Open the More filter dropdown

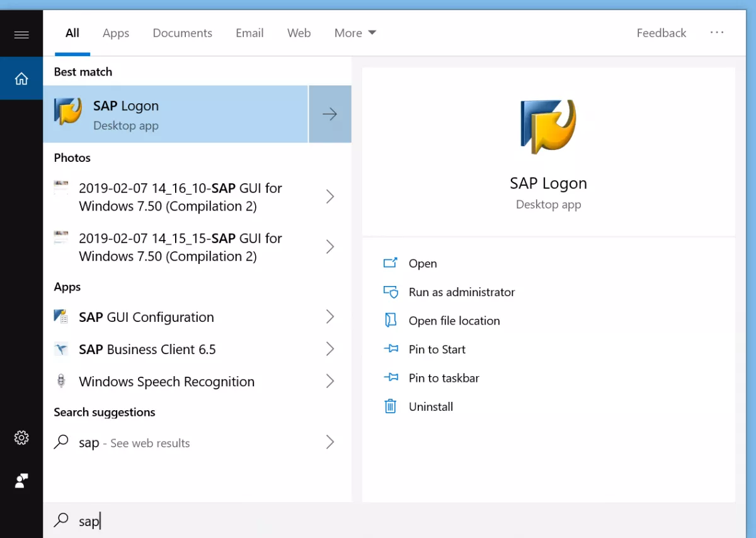point(355,33)
